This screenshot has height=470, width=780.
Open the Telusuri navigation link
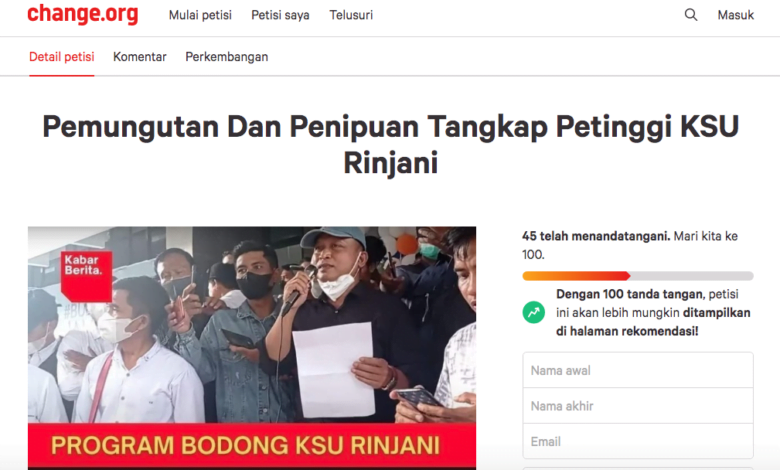351,15
